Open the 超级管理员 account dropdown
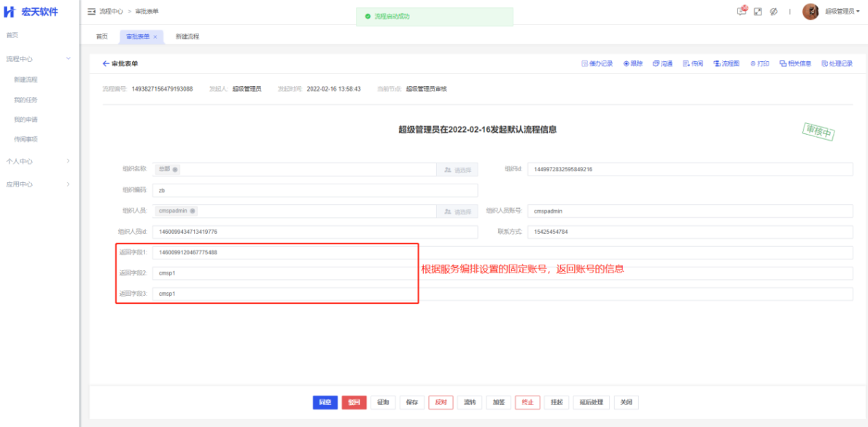This screenshot has height=427, width=868. [x=842, y=11]
